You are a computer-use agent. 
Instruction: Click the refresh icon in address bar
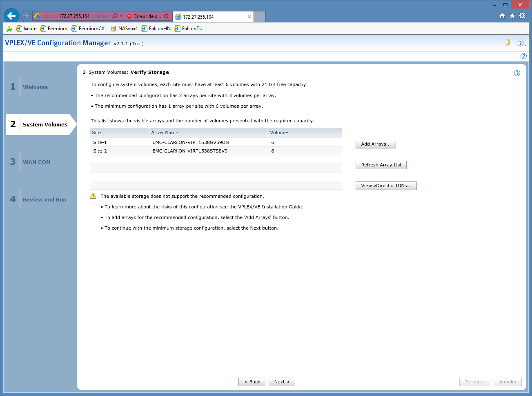click(166, 16)
